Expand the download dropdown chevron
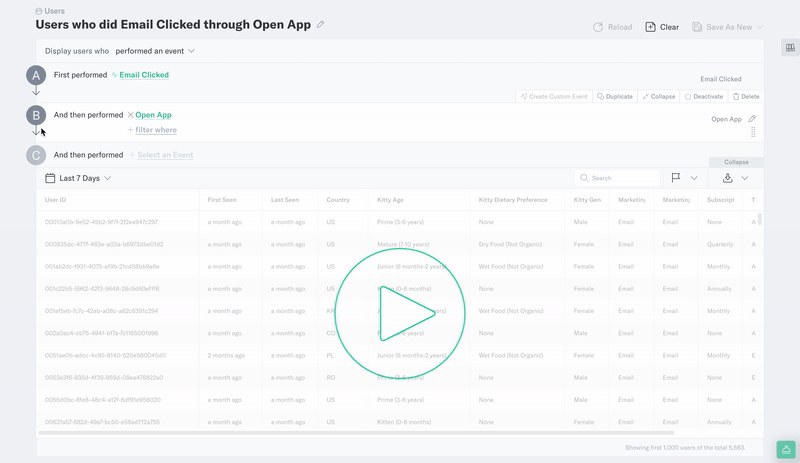 click(x=745, y=178)
